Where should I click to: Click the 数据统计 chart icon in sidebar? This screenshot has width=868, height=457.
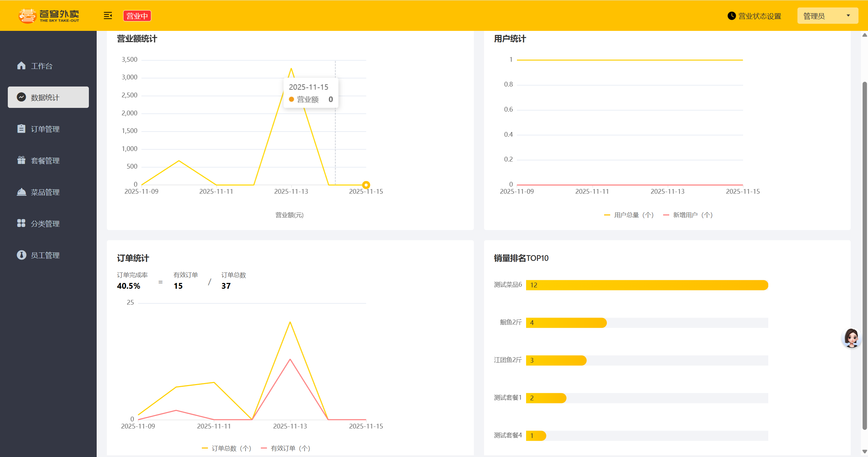(x=21, y=97)
